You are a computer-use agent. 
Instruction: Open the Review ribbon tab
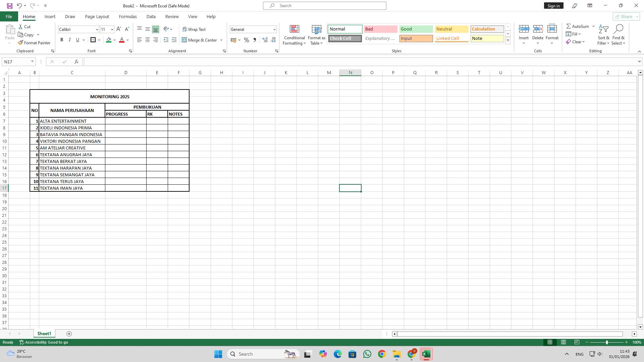coord(172,16)
